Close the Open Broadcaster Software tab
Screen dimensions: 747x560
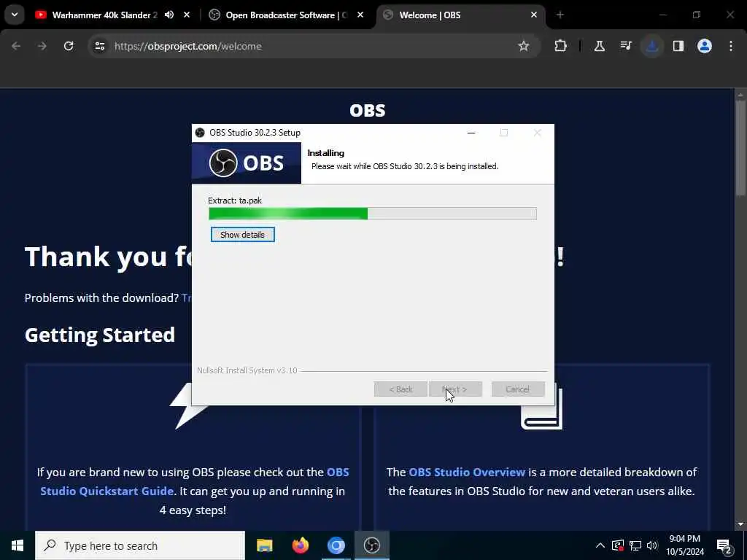[x=360, y=15]
